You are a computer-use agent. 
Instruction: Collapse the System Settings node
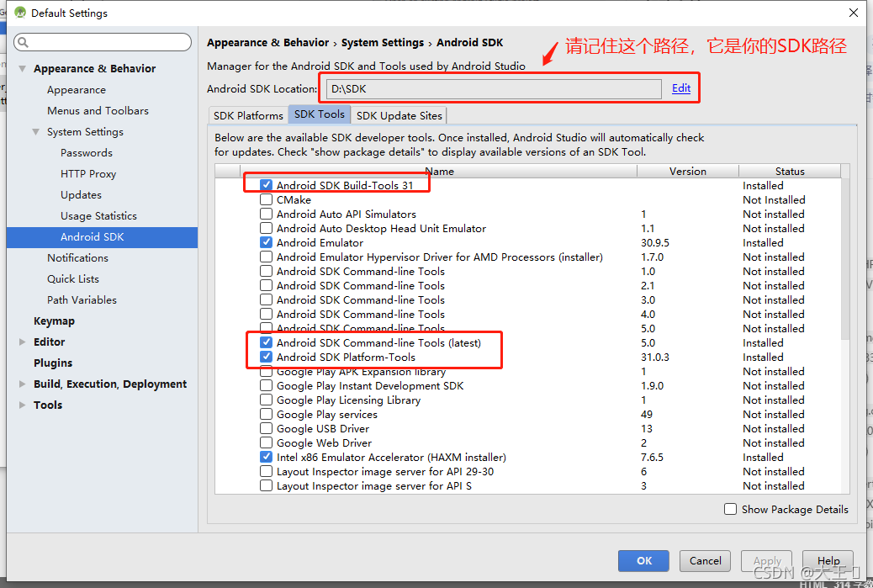(x=35, y=132)
